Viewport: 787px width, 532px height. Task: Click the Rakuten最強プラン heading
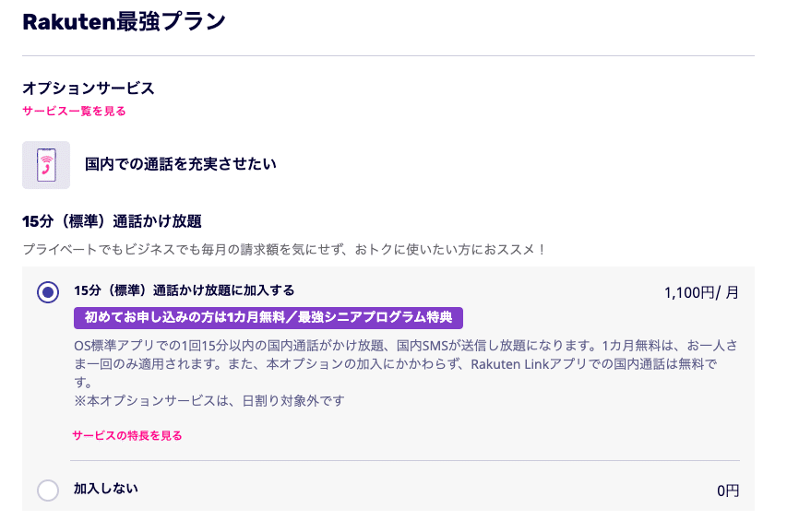pyautogui.click(x=124, y=22)
